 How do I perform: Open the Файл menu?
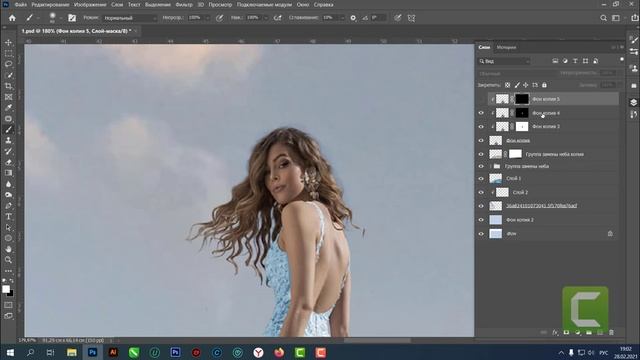click(x=20, y=5)
